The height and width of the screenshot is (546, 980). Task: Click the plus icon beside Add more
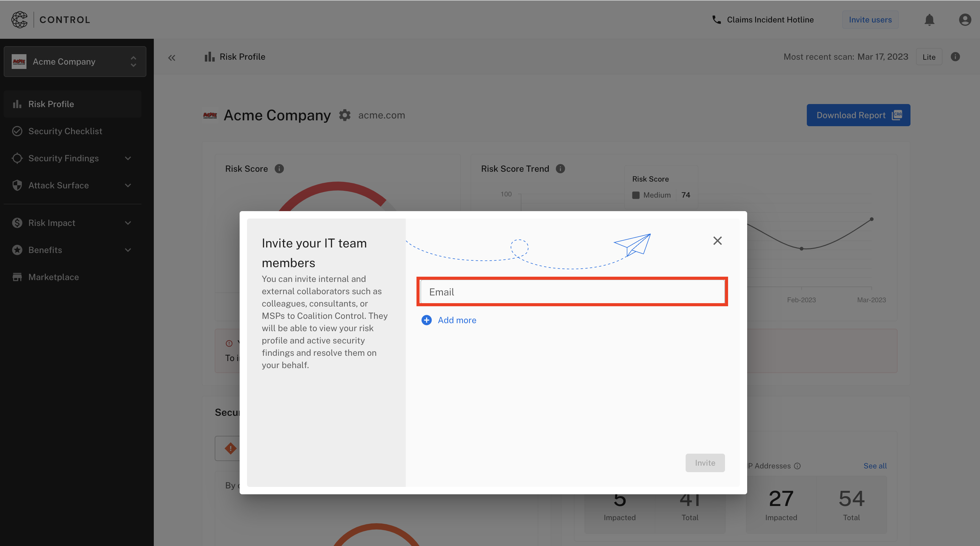[426, 320]
